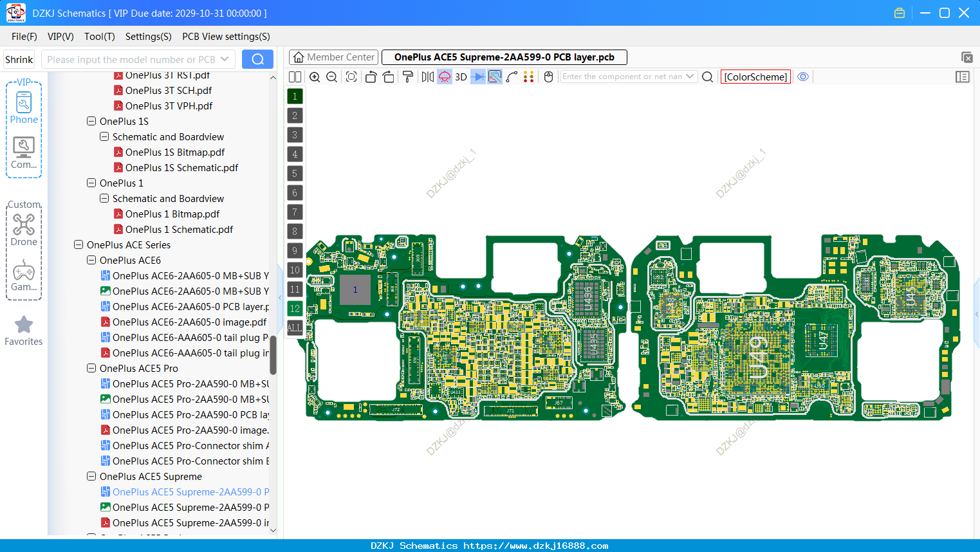Click the Shrink button
The width and height of the screenshot is (980, 552).
pos(19,59)
